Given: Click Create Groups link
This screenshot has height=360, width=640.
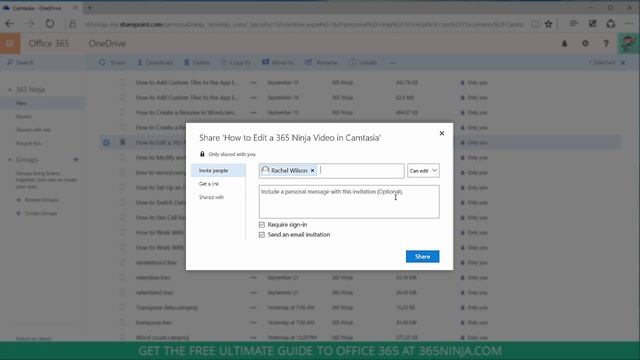Looking at the screenshot, I should (41, 213).
